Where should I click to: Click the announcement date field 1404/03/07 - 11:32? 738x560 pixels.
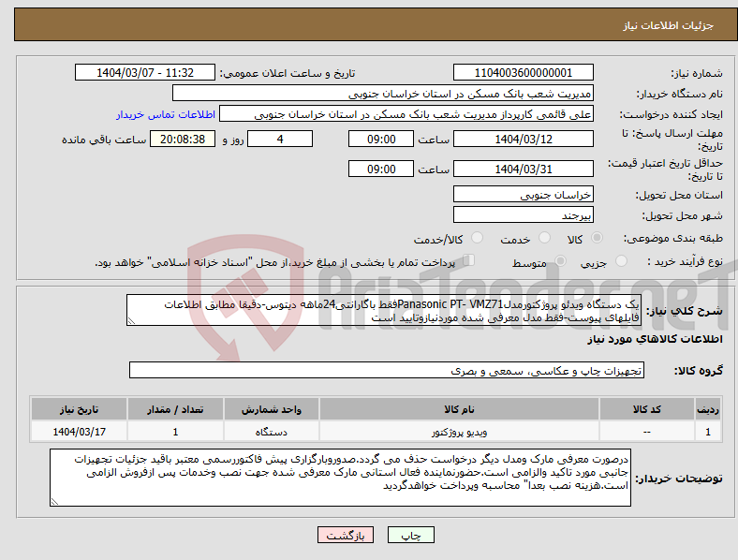tap(145, 72)
